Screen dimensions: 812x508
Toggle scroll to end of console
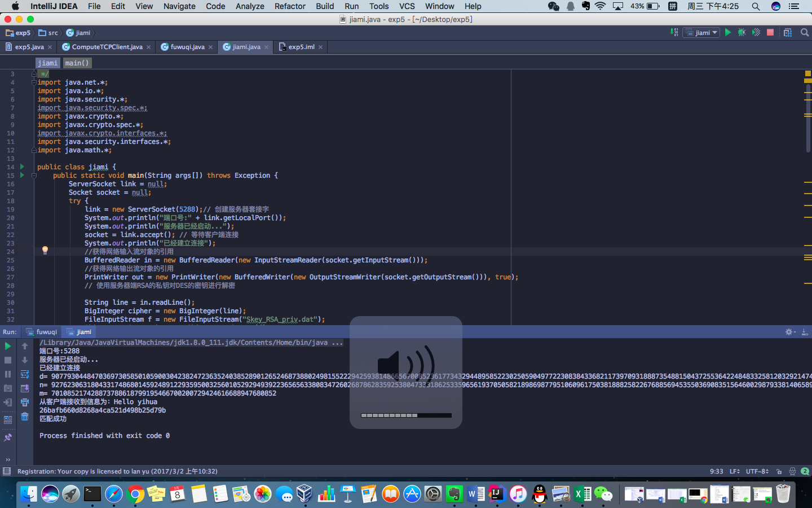click(25, 388)
